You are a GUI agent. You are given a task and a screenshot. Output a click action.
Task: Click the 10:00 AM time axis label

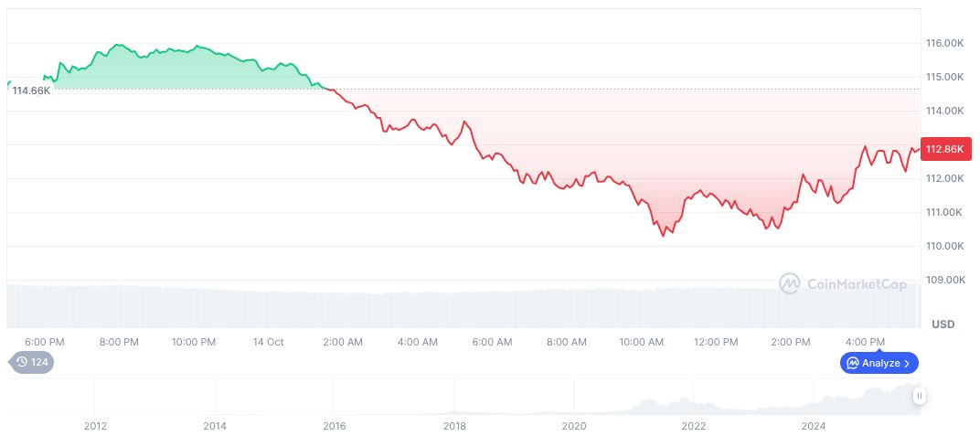coord(641,342)
